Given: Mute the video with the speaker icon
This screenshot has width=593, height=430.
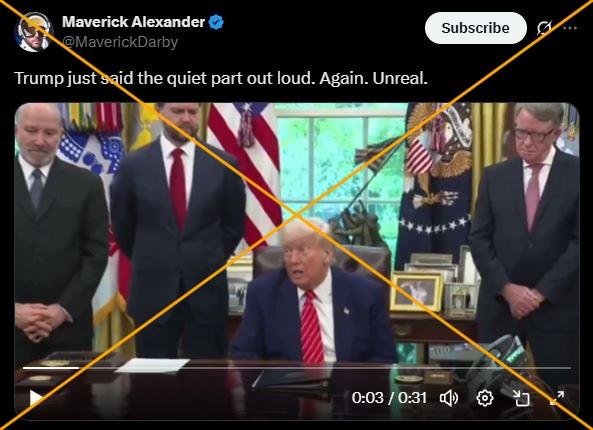Looking at the screenshot, I should pyautogui.click(x=449, y=398).
